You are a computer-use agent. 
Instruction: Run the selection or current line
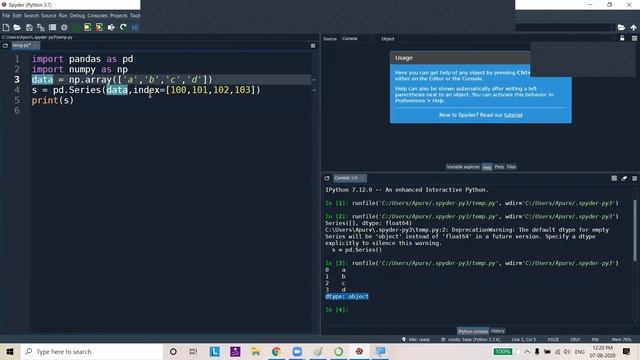(x=111, y=27)
